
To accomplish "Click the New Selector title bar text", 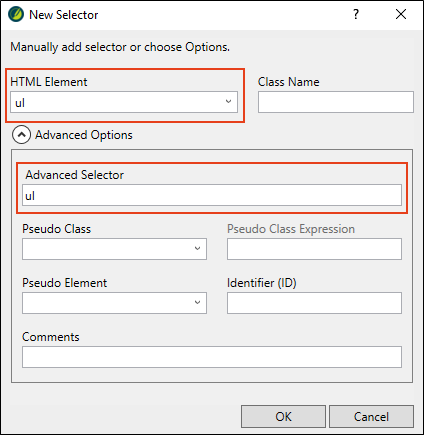I will pos(64,15).
